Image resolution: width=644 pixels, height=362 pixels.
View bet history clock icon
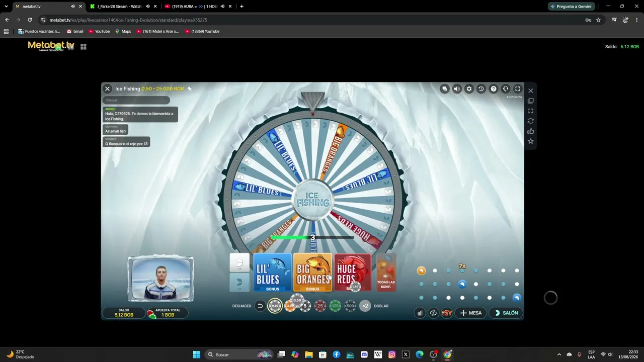tap(481, 89)
